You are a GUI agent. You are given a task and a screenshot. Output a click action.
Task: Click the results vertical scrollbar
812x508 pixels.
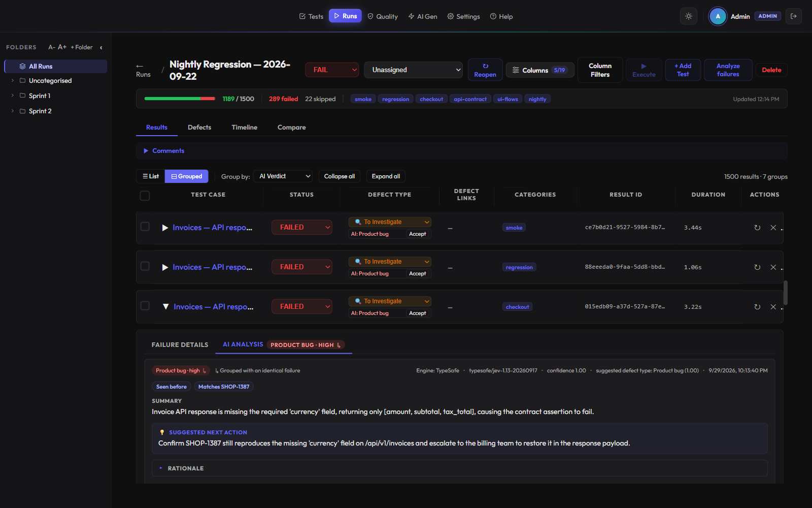[786, 293]
